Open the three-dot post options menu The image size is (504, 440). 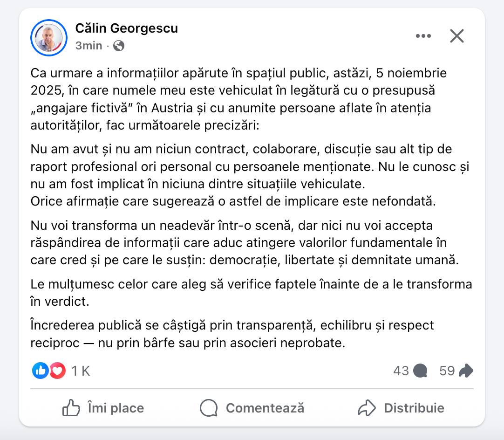click(x=423, y=36)
